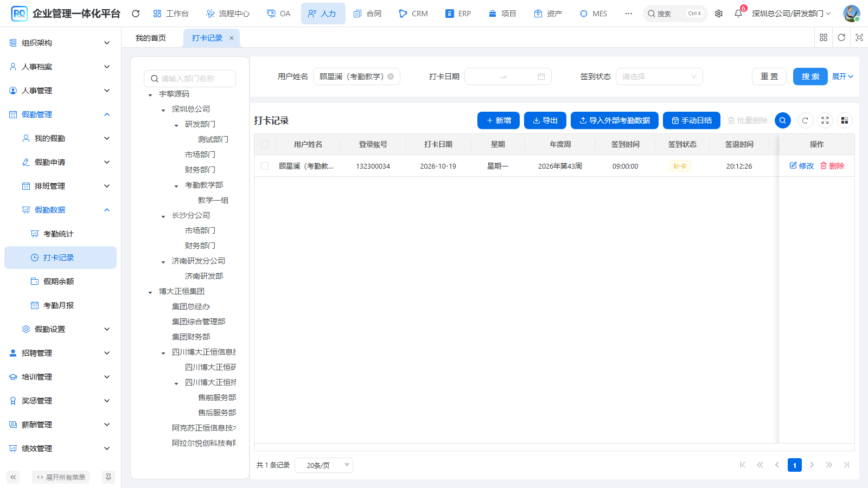Click the pin icon at sidebar bottom
This screenshot has width=868, height=488.
[x=108, y=477]
